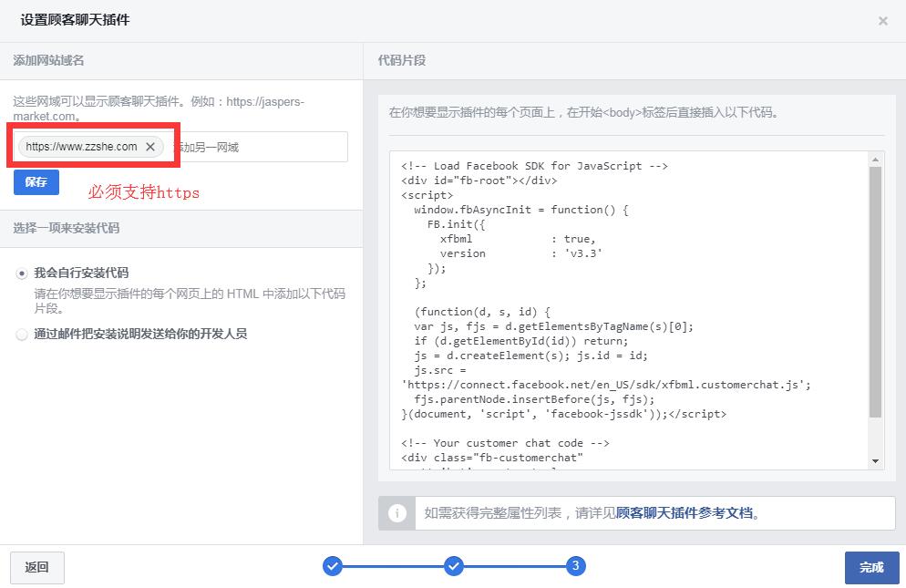The width and height of the screenshot is (906, 588).
Task: Click the https://www.zzshe.com domain text
Action: point(81,147)
